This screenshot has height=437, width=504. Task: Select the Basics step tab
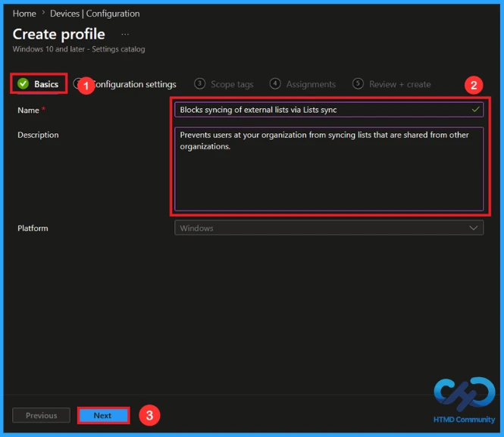pos(39,84)
